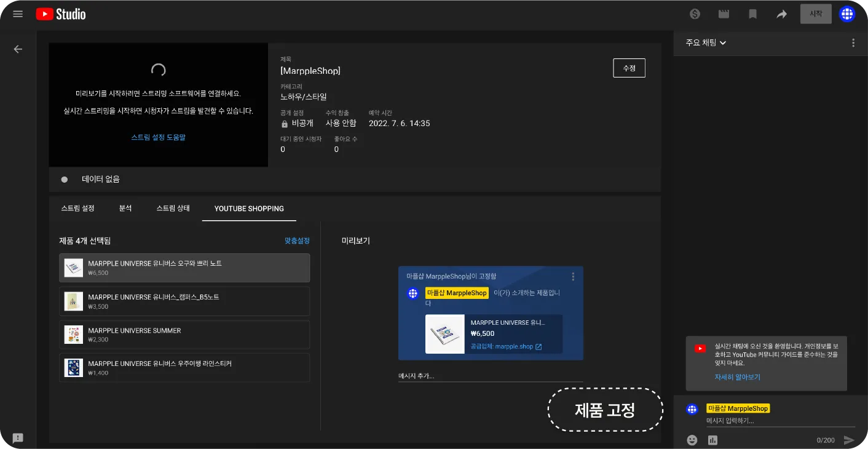Click the 미리보기 heading
This screenshot has width=868, height=449.
(356, 241)
